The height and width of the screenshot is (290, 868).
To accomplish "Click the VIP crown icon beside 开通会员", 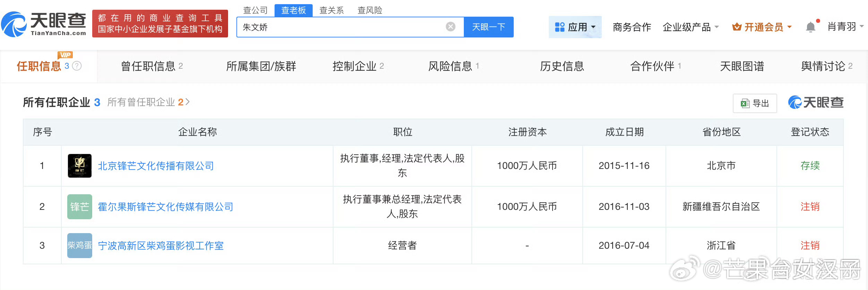I will pos(737,27).
